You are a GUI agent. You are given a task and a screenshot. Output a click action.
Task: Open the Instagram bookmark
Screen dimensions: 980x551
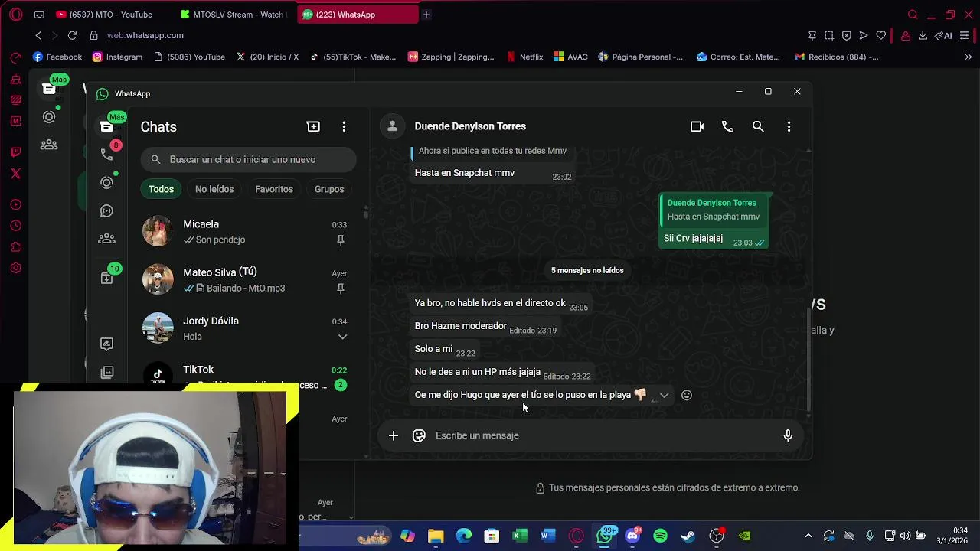pos(117,57)
